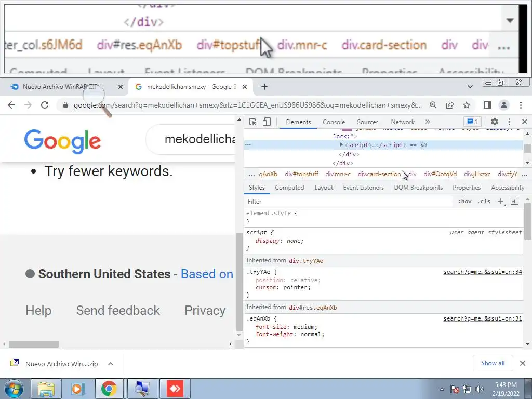Show earlier breadcrumb items via left ellipsis
The width and height of the screenshot is (532, 399).
pos(251,175)
